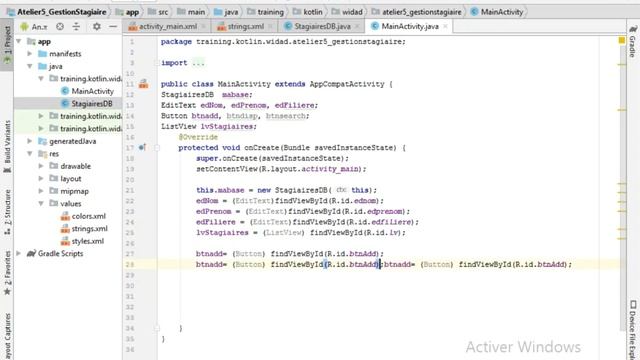Click the scroll-from-source target icon

click(60, 27)
